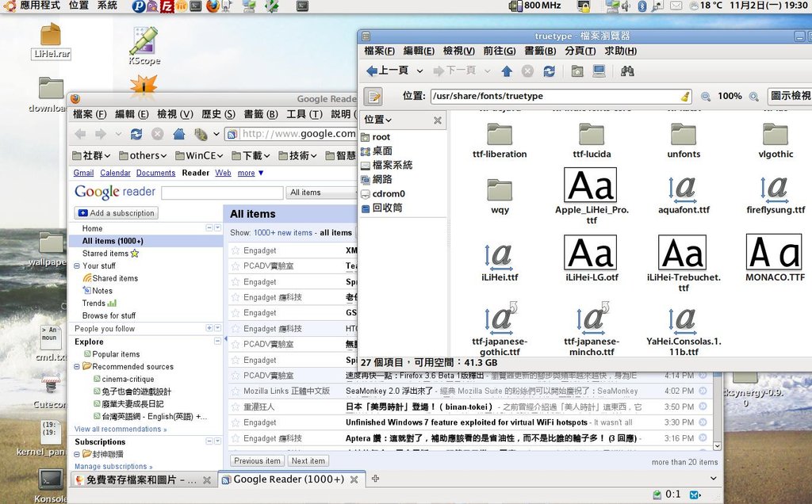
Task: Star the 重灌狂人 item
Action: pos(235,407)
